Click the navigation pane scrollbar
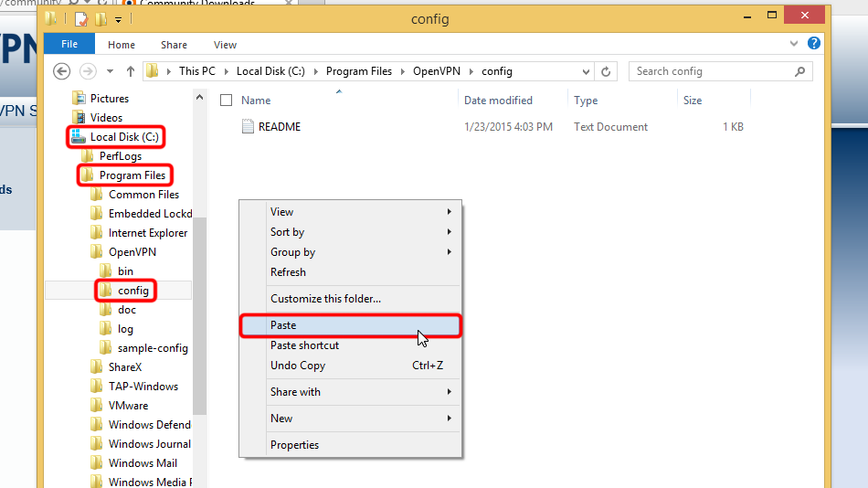Viewport: 868px width, 488px height. click(199, 311)
